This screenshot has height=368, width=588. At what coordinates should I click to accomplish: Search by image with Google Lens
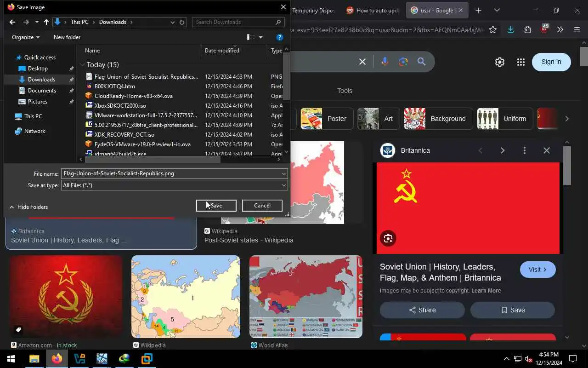pyautogui.click(x=403, y=62)
